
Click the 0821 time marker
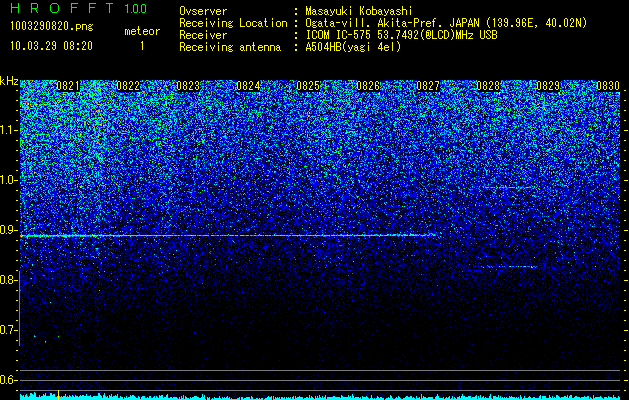click(68, 86)
